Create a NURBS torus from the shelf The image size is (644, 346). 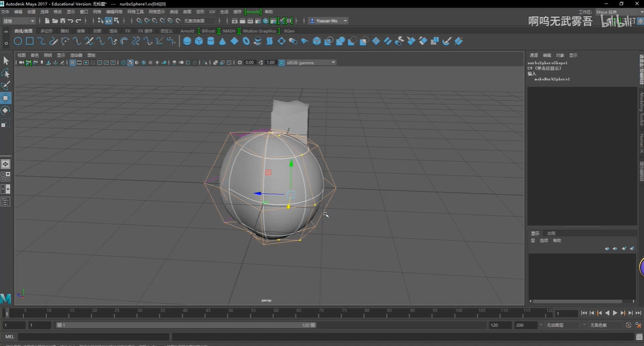click(246, 41)
